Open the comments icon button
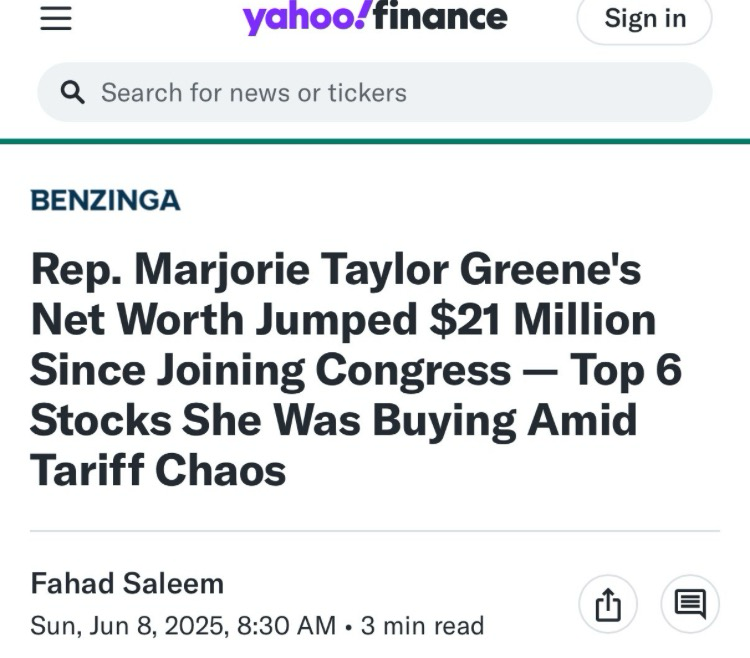 (x=690, y=604)
